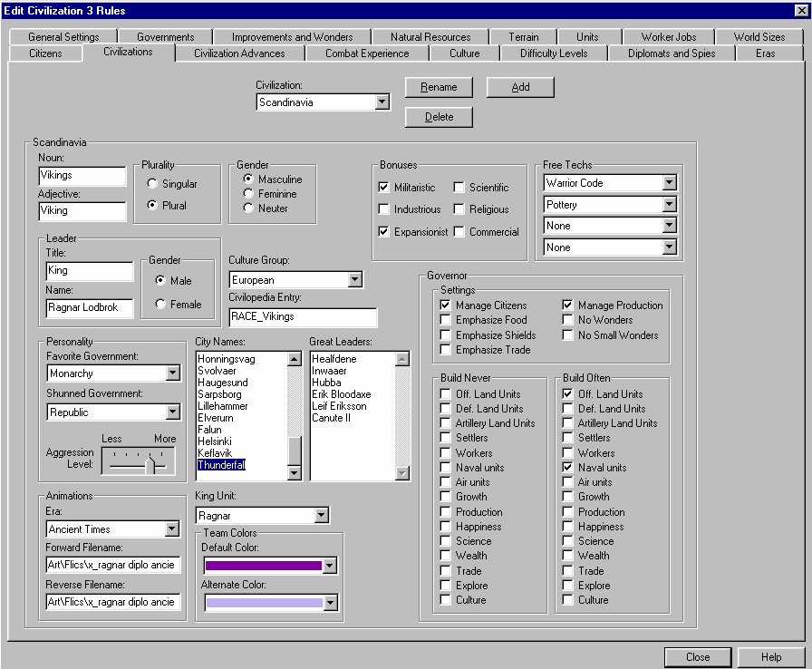
Task: Open the Civilization Advances tab
Action: click(x=239, y=53)
